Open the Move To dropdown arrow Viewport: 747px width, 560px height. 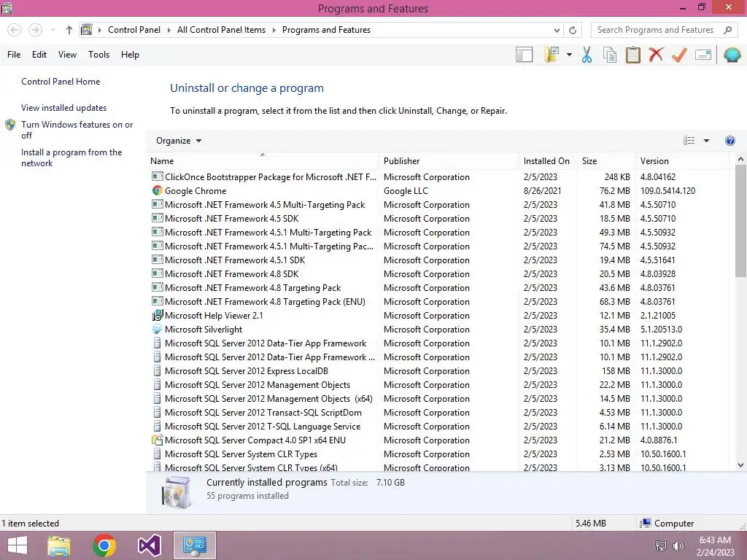tap(569, 55)
